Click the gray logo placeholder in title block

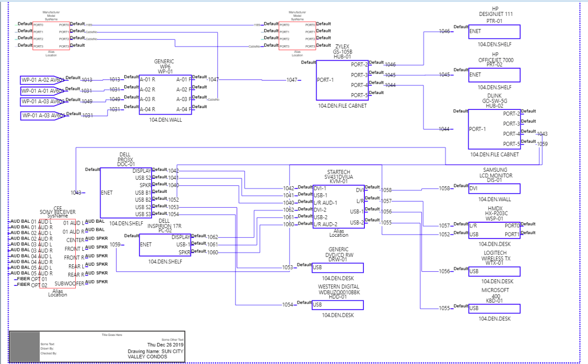pos(25,346)
